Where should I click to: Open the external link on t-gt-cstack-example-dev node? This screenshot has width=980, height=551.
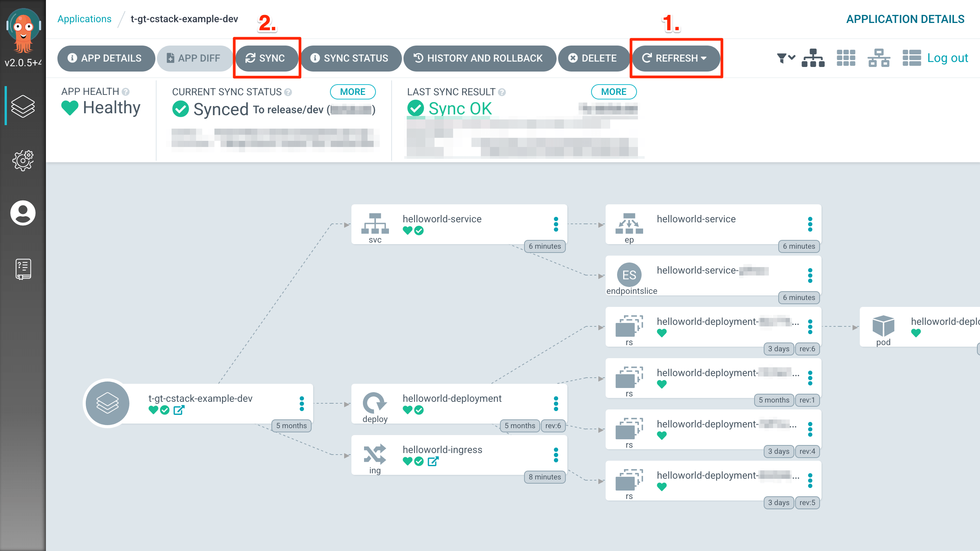tap(178, 410)
